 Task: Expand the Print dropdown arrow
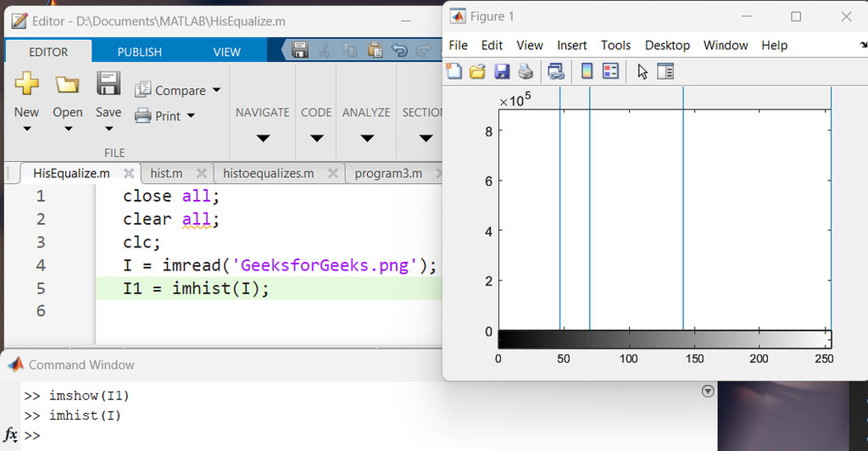[x=191, y=115]
